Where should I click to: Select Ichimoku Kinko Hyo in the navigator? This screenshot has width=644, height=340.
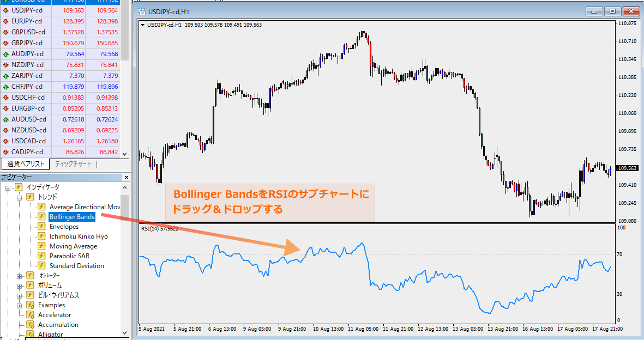79,236
